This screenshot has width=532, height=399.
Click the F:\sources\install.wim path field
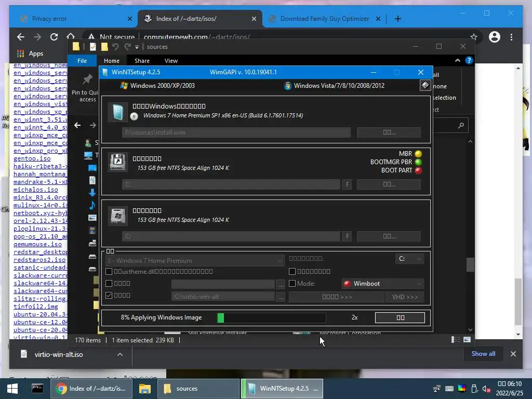pyautogui.click(x=236, y=132)
